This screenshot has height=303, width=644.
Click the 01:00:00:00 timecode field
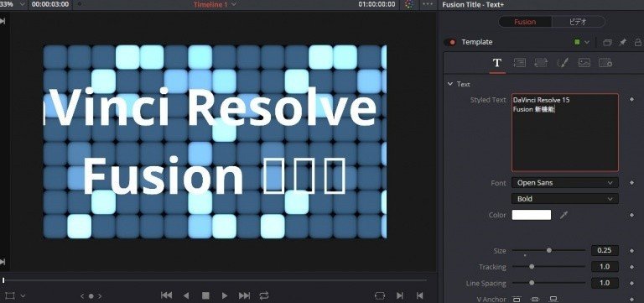click(x=377, y=4)
